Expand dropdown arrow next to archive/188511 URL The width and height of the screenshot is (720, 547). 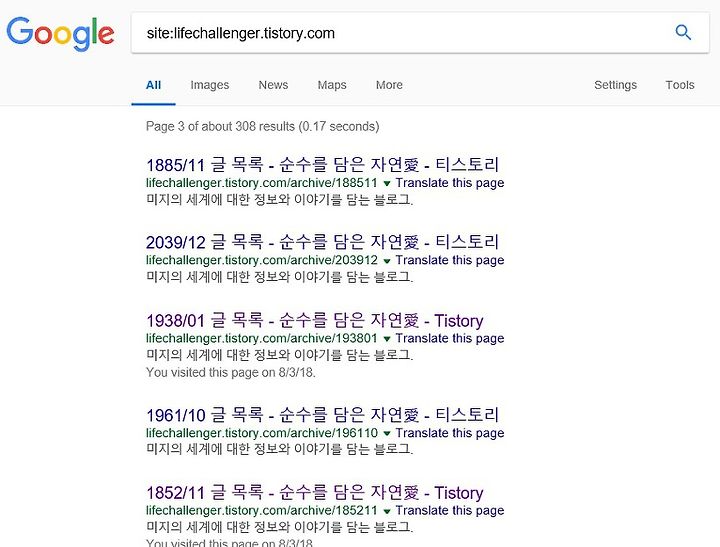(387, 183)
